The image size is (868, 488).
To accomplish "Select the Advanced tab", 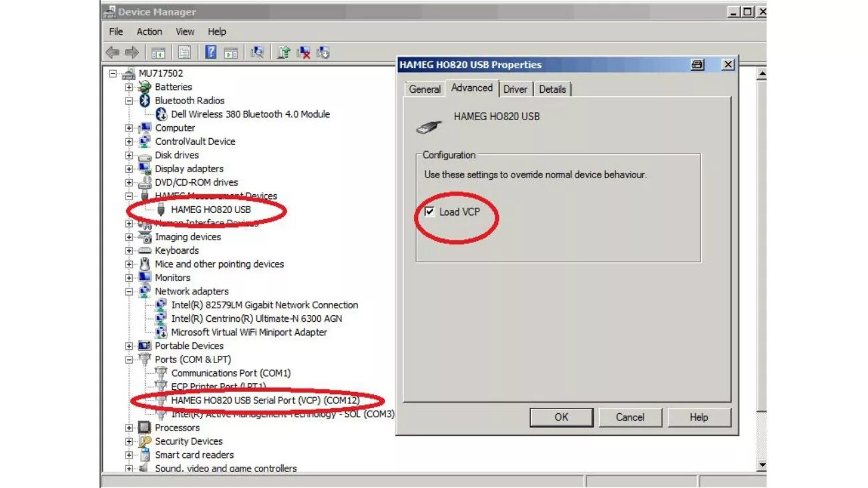I will pos(472,88).
